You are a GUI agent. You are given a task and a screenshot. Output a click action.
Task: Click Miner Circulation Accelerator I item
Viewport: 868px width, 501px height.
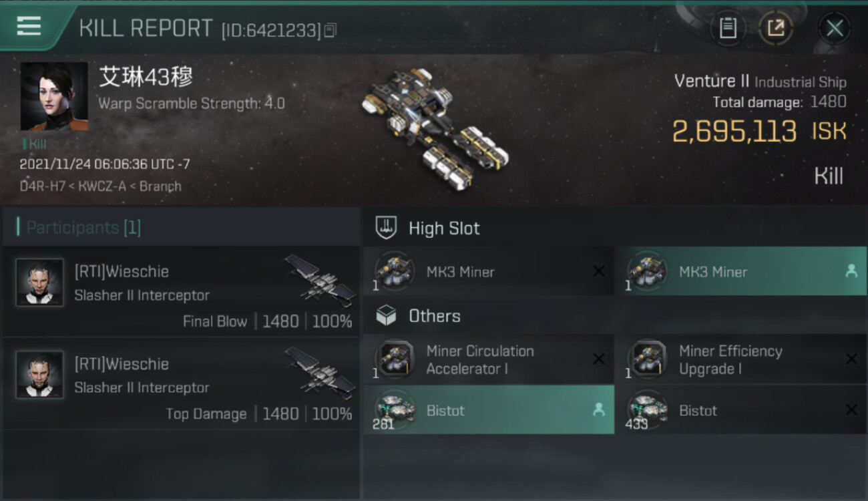[489, 359]
